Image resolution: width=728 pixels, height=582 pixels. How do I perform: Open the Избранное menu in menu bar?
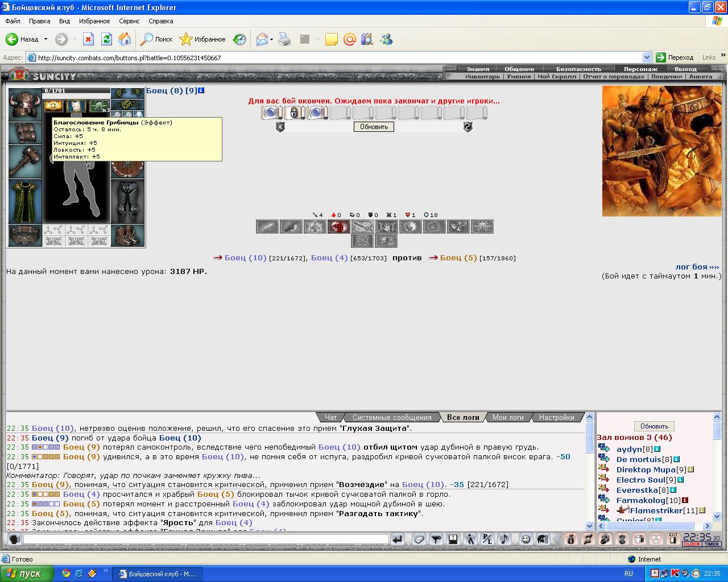click(94, 21)
